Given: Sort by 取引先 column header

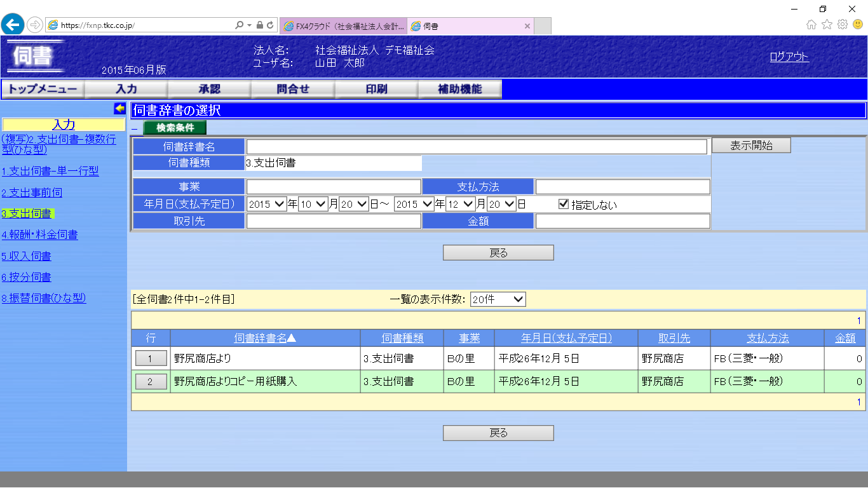Looking at the screenshot, I should [674, 339].
